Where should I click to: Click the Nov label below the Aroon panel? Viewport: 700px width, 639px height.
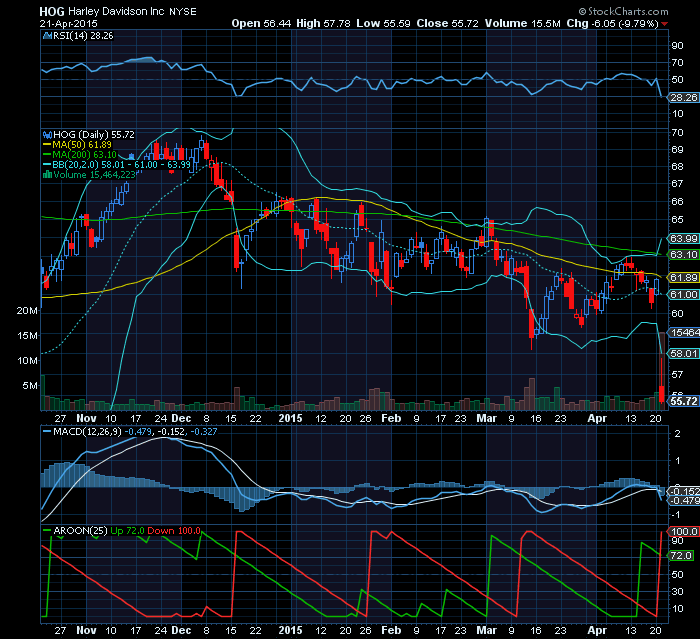(86, 631)
